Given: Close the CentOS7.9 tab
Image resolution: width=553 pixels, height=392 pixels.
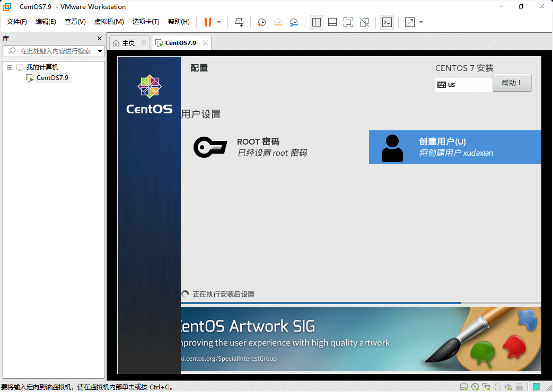Looking at the screenshot, I should [205, 43].
